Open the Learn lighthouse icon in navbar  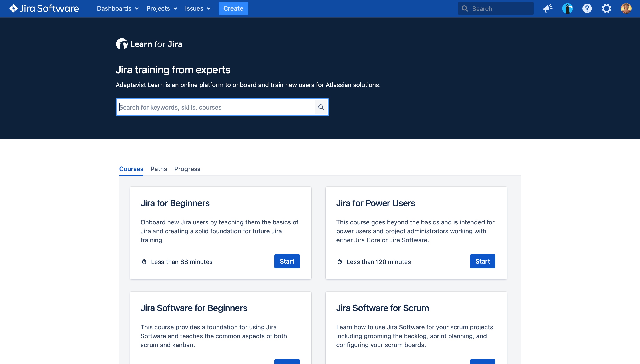tap(567, 8)
